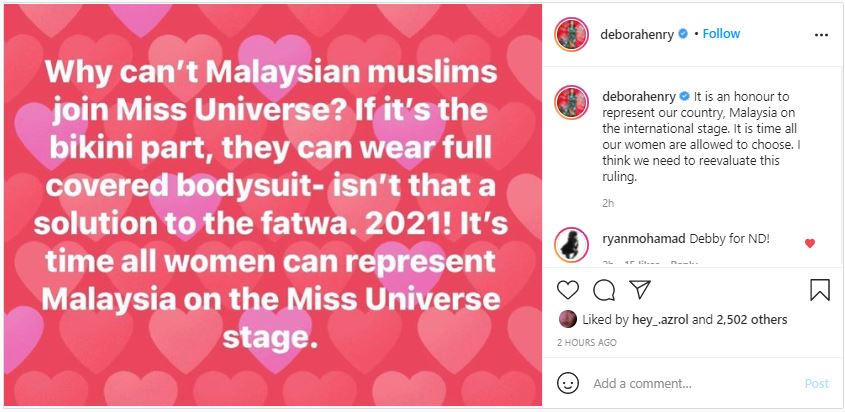The width and height of the screenshot is (845, 412).
Task: Click the pink hearts post image
Action: point(273,205)
